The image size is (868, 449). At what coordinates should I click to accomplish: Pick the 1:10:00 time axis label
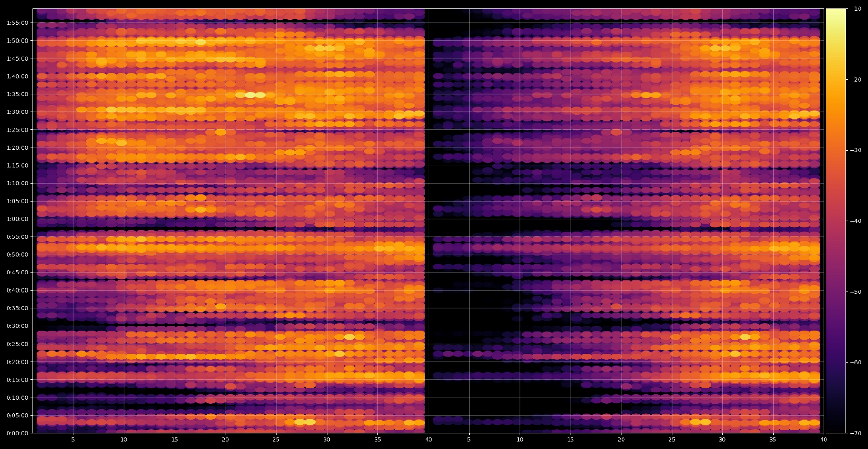[17, 184]
